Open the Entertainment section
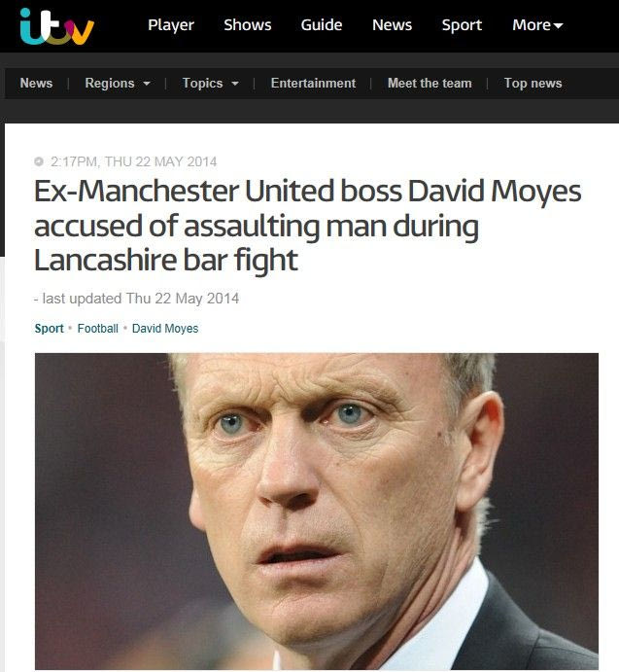Screen dimensions: 619x672 313,83
